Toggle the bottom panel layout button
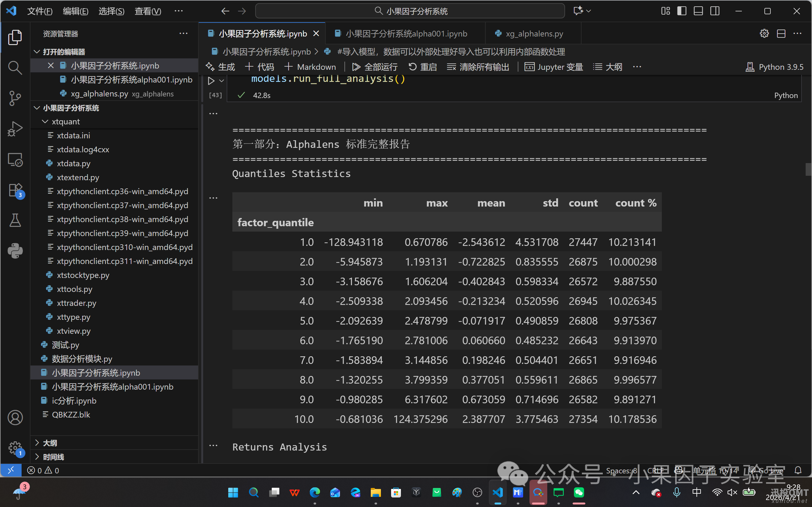The width and height of the screenshot is (812, 507). pos(698,11)
